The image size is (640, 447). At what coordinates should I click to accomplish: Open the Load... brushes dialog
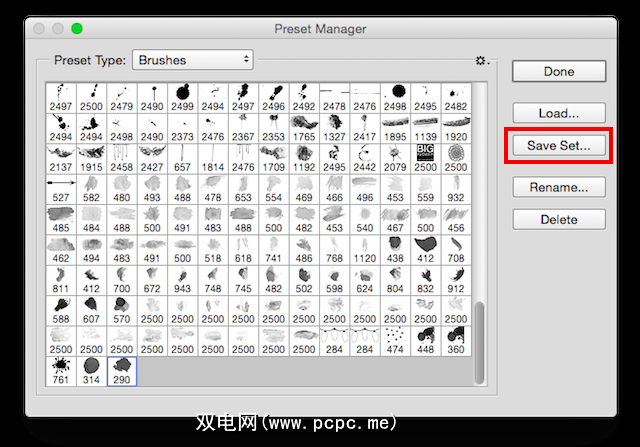pyautogui.click(x=559, y=113)
